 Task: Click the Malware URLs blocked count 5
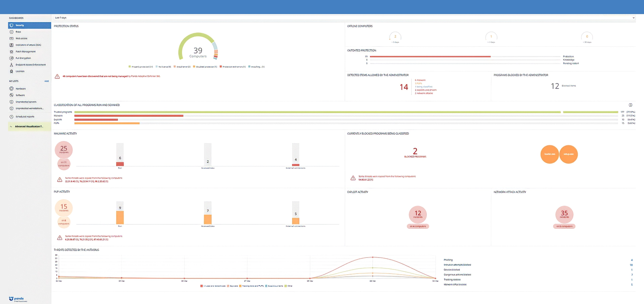click(x=632, y=285)
